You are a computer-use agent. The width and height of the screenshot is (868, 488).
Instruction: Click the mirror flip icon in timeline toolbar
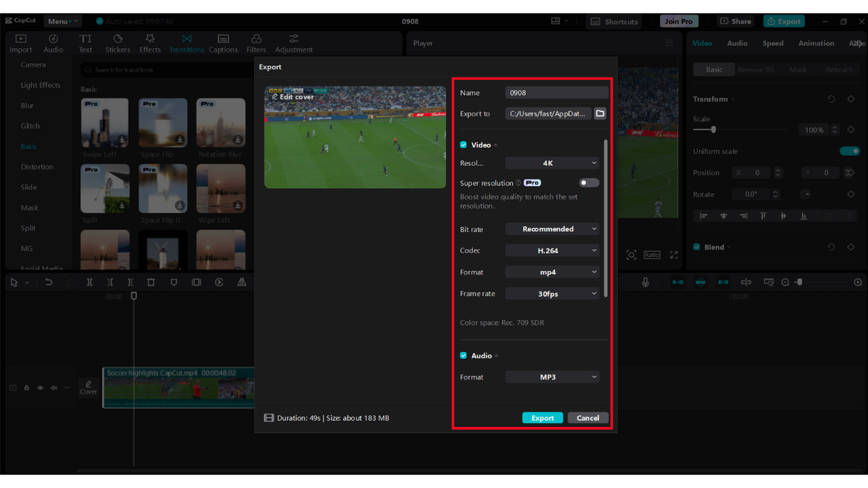tap(241, 282)
